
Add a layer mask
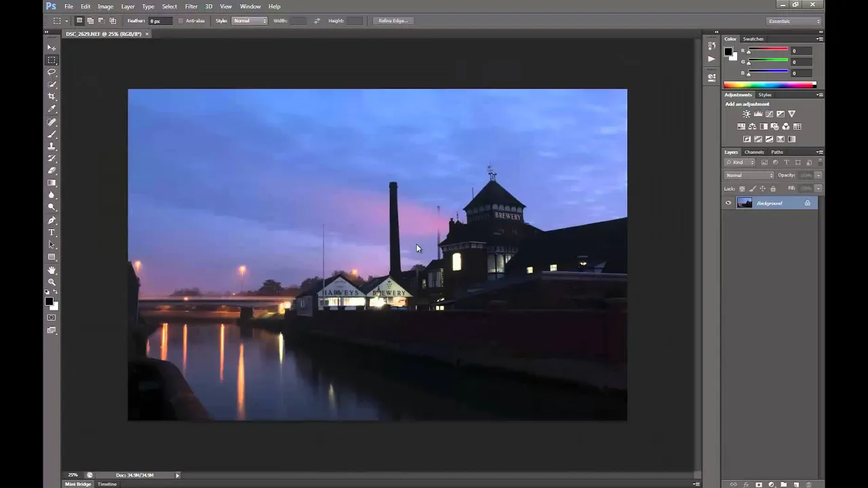759,485
